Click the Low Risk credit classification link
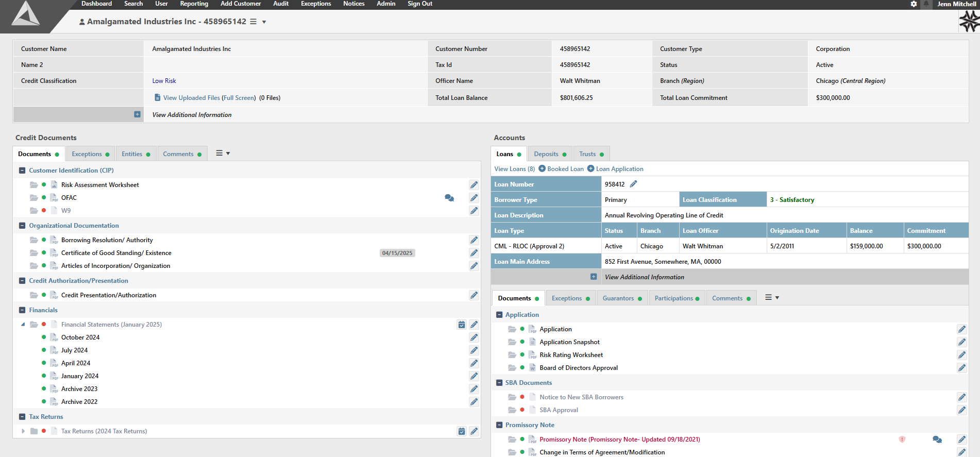980x457 pixels. click(164, 81)
